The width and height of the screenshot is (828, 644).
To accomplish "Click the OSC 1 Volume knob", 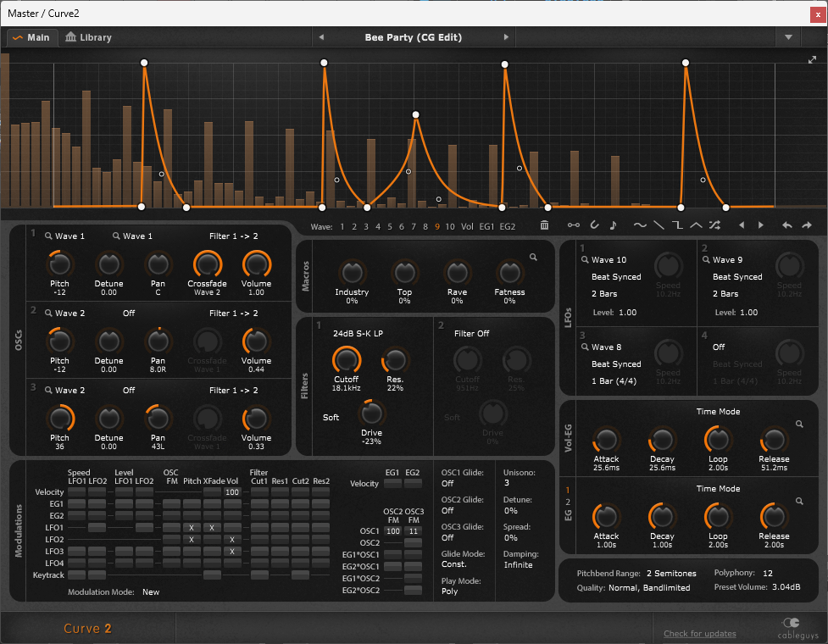I will (257, 264).
